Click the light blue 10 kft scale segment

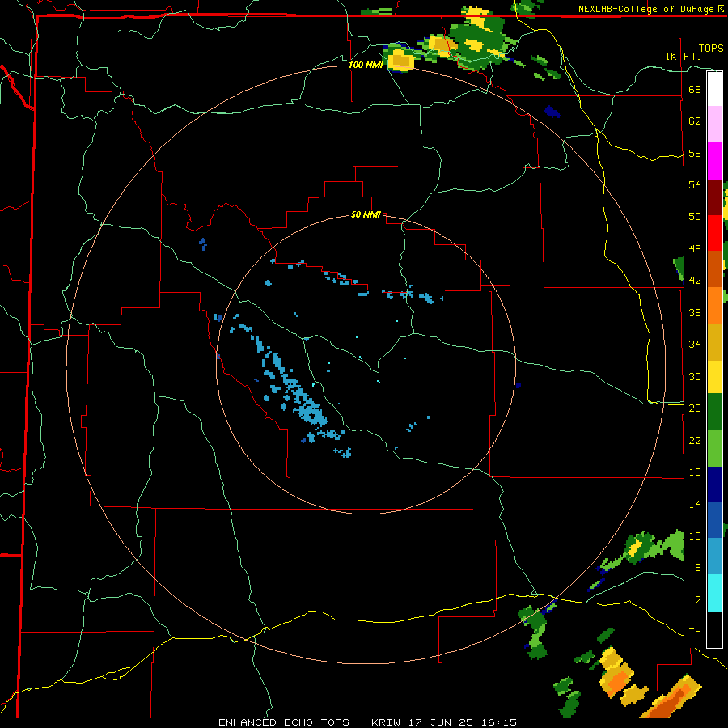click(714, 556)
